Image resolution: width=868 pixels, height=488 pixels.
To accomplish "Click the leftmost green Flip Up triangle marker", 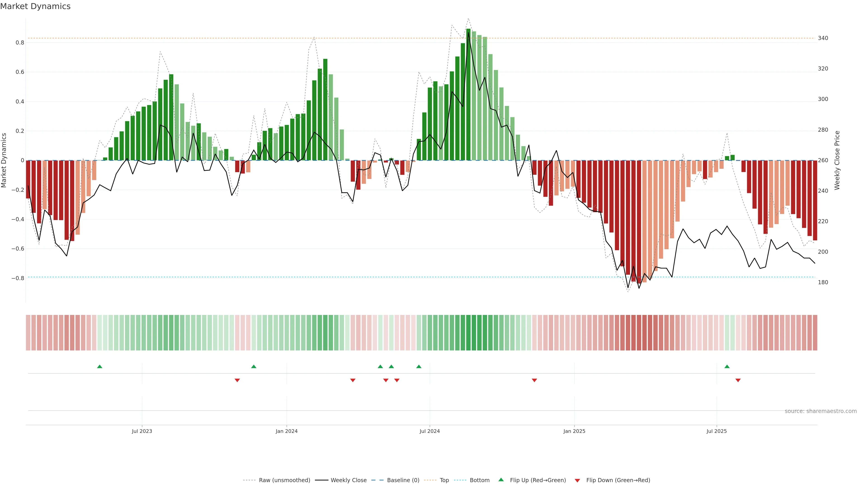I will pyautogui.click(x=99, y=366).
